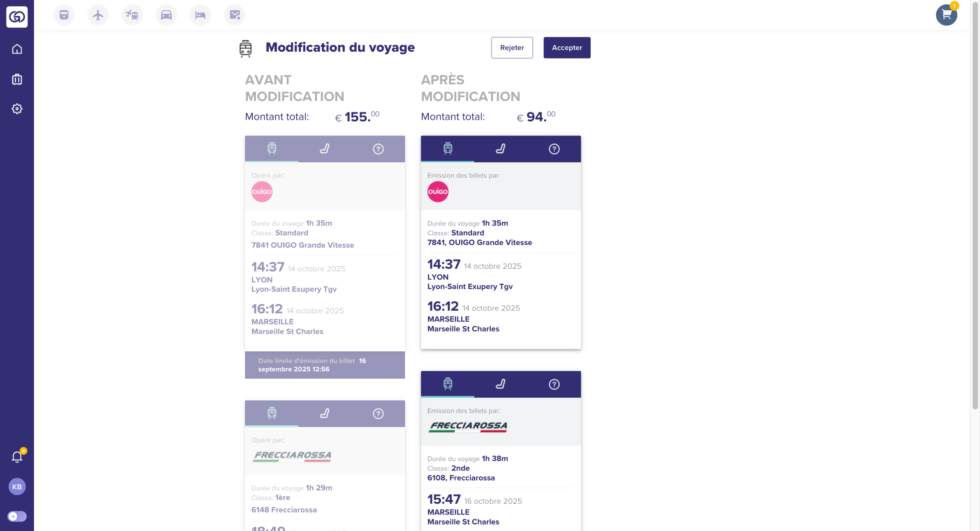Screen dimensions: 980x531
Task: Switch to seat tab in after-modification OUIGO card
Action: point(501,149)
